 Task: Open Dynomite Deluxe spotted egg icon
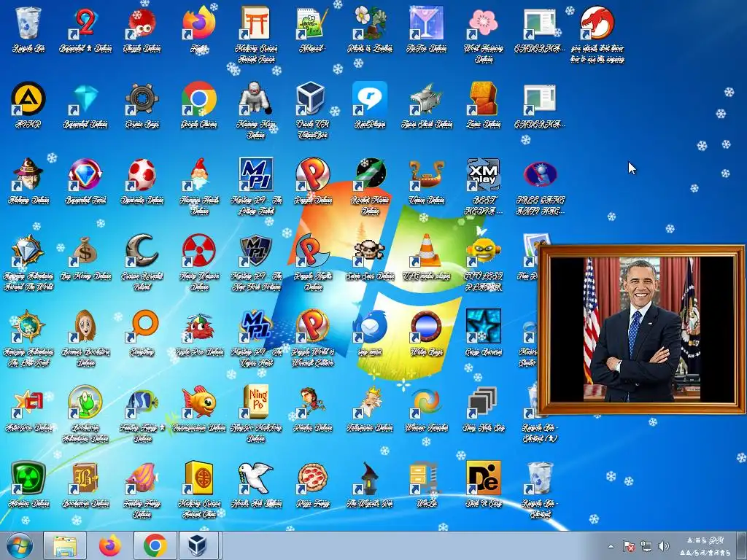142,174
